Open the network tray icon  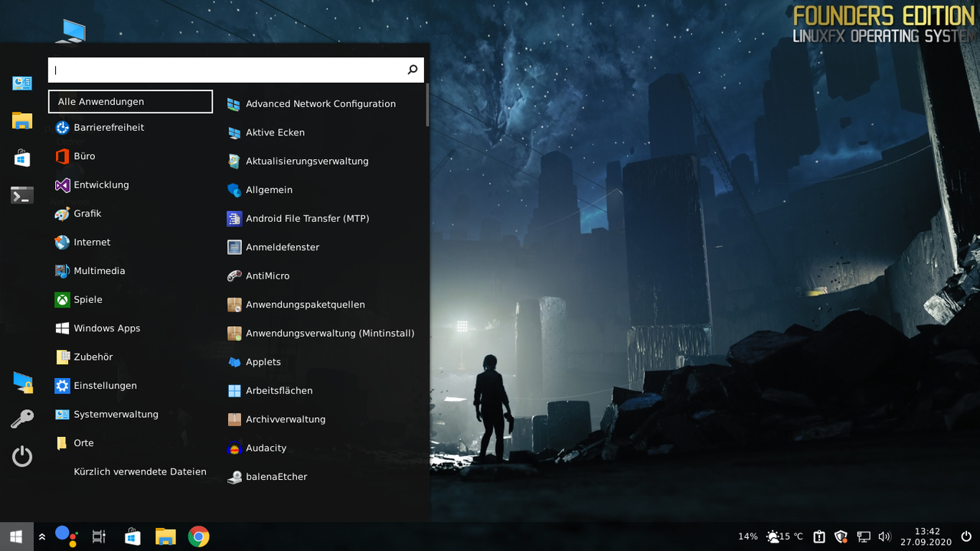864,537
